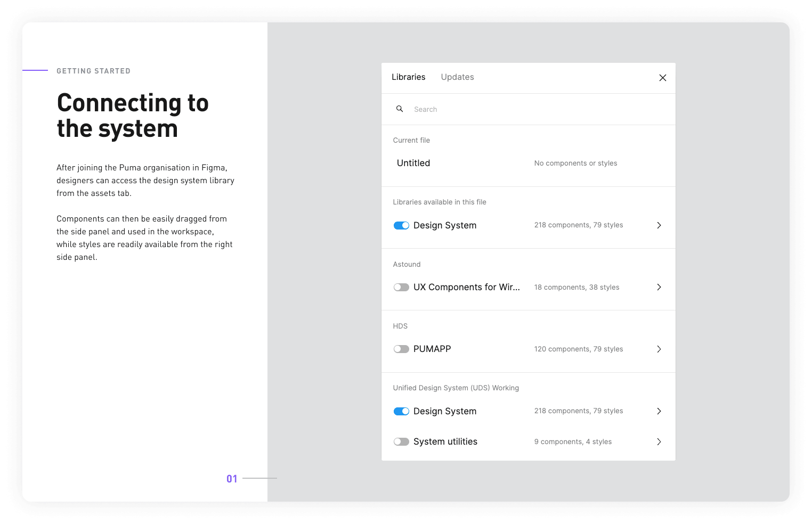The height and width of the screenshot is (524, 812).
Task: Click the Untitled current file name
Action: point(413,163)
